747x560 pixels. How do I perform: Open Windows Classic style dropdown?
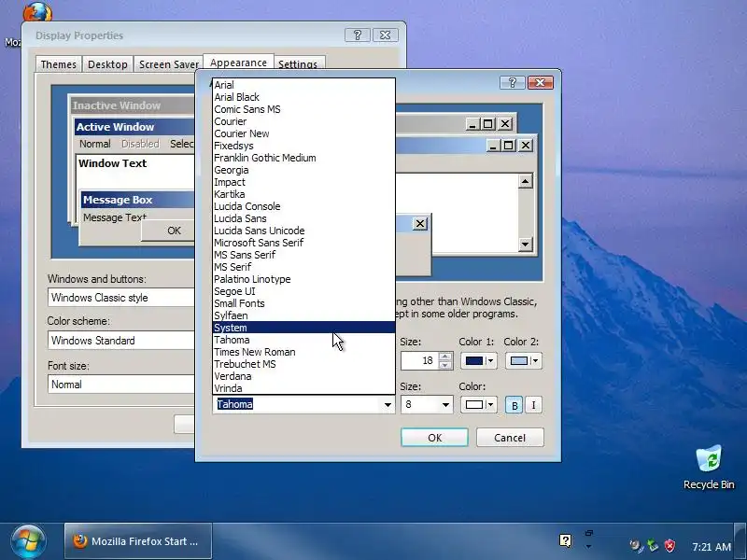tap(121, 298)
